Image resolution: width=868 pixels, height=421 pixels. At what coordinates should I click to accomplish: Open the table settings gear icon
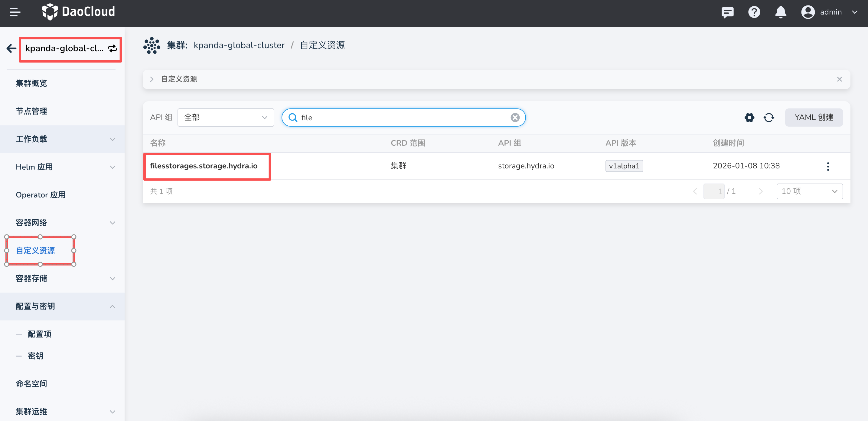point(749,118)
